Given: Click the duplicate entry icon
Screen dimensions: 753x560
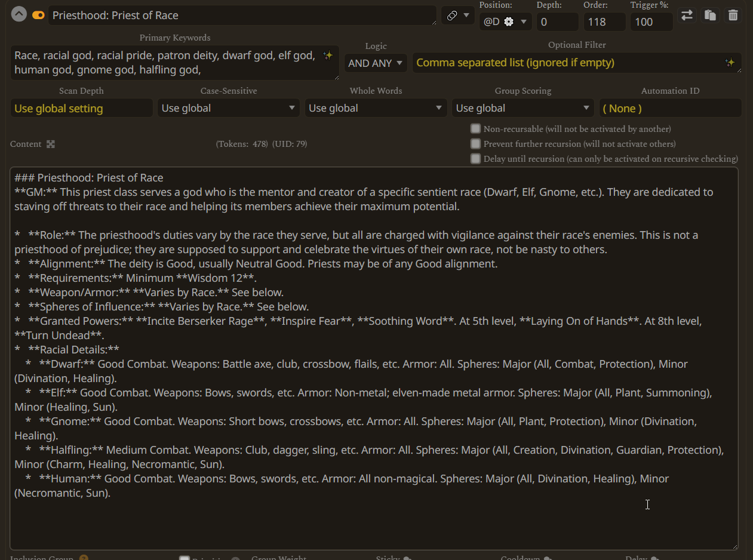Looking at the screenshot, I should coord(710,16).
